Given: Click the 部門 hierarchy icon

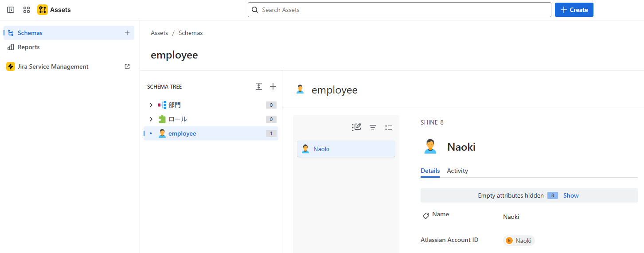Looking at the screenshot, I should 162,105.
